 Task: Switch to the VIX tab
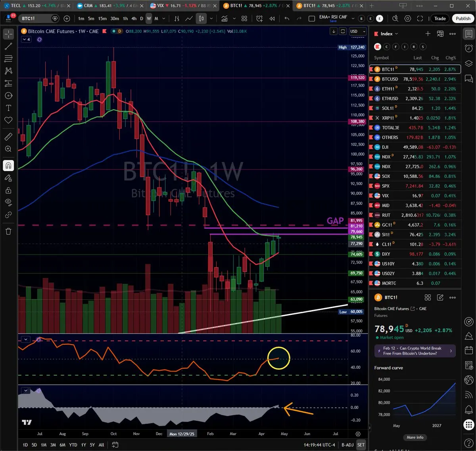pos(182,6)
